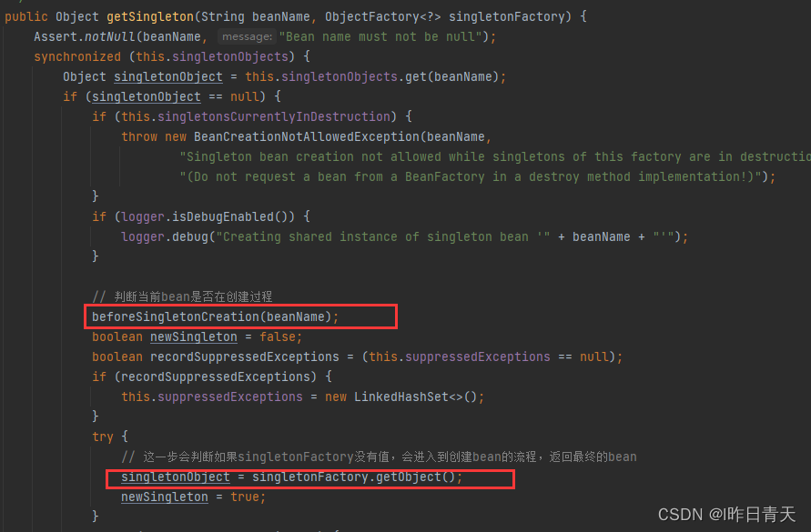Image resolution: width=811 pixels, height=532 pixels.
Task: Click recordSuppressedExceptions variable declaration
Action: click(x=245, y=356)
